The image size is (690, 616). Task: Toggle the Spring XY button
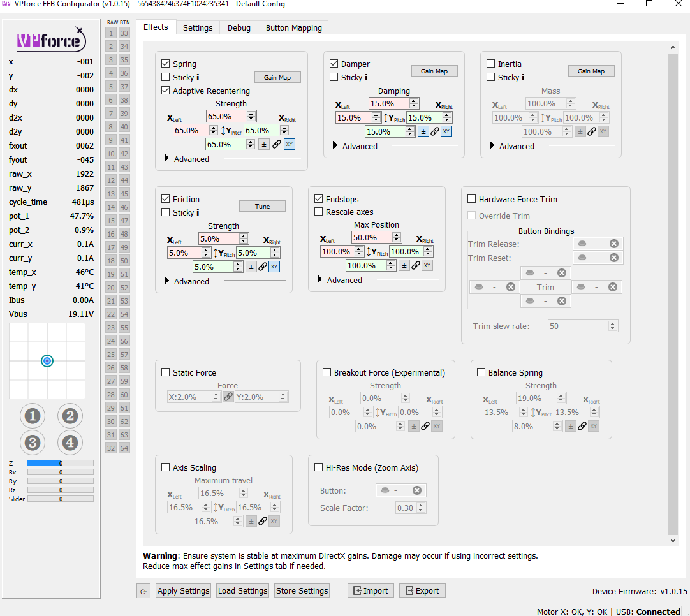(x=289, y=144)
